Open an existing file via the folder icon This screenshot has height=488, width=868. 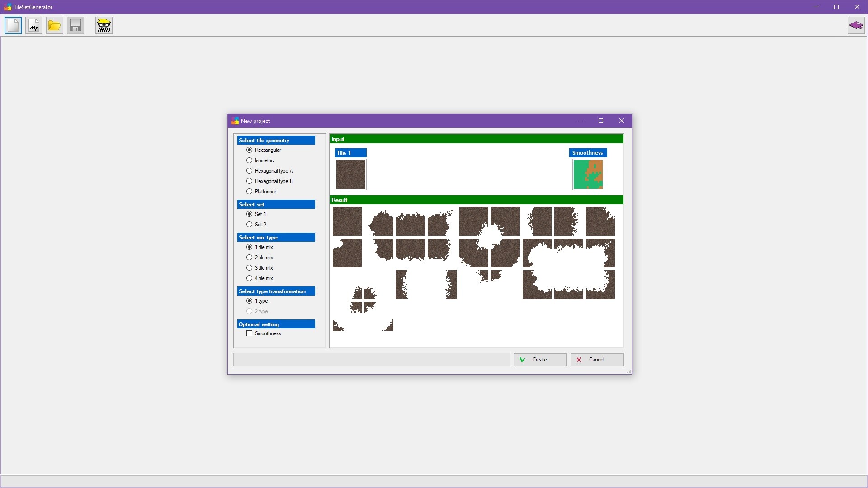54,25
